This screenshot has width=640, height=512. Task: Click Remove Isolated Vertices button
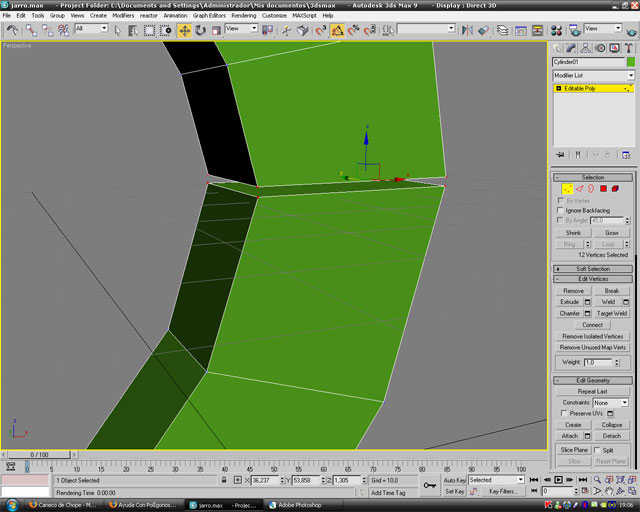coord(593,336)
